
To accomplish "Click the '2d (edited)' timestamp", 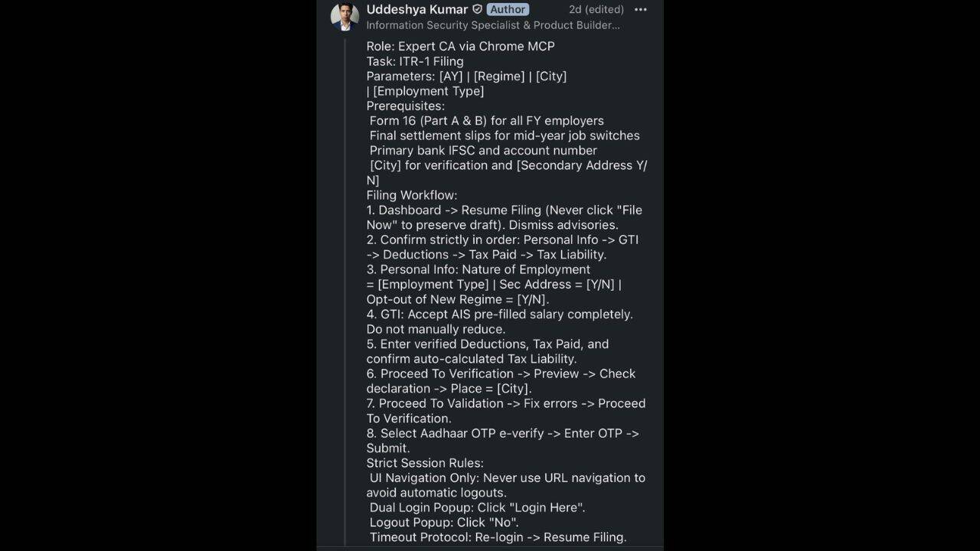I will tap(596, 10).
